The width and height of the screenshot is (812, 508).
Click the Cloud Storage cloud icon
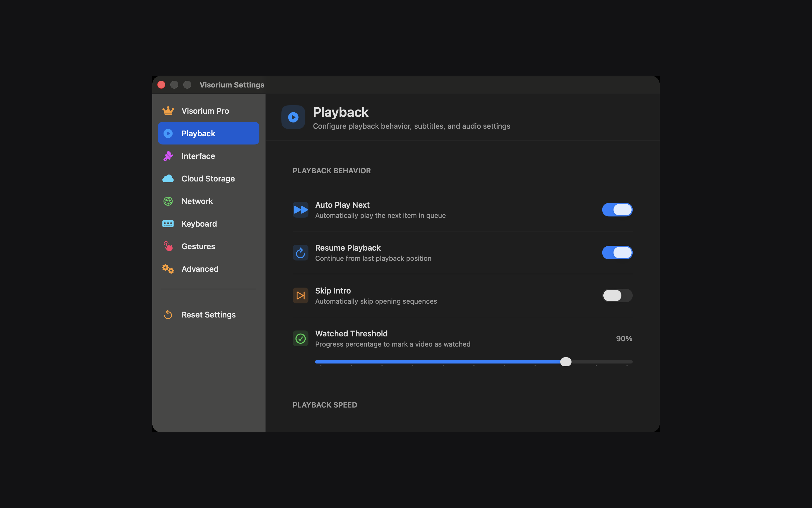point(168,179)
